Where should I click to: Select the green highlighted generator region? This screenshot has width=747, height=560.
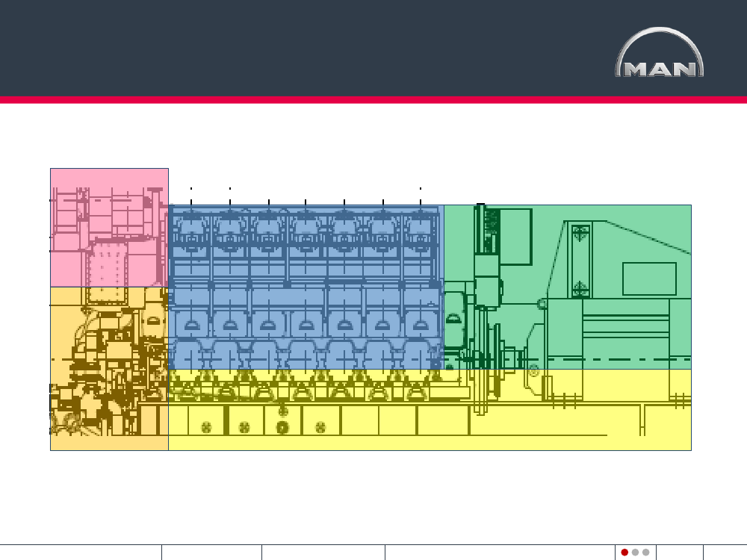(x=568, y=287)
